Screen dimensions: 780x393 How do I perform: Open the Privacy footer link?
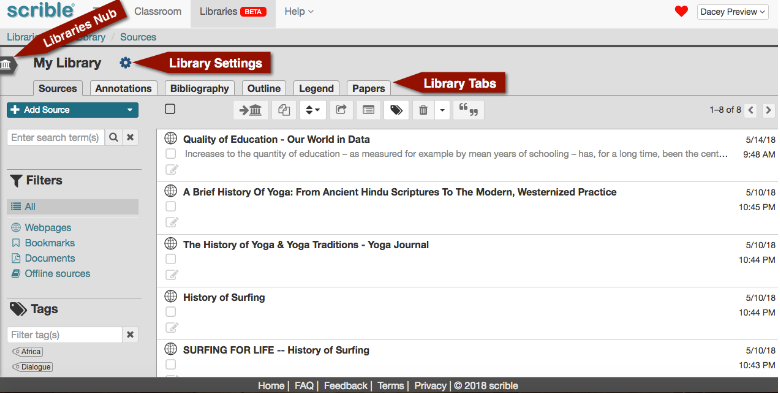coord(430,386)
